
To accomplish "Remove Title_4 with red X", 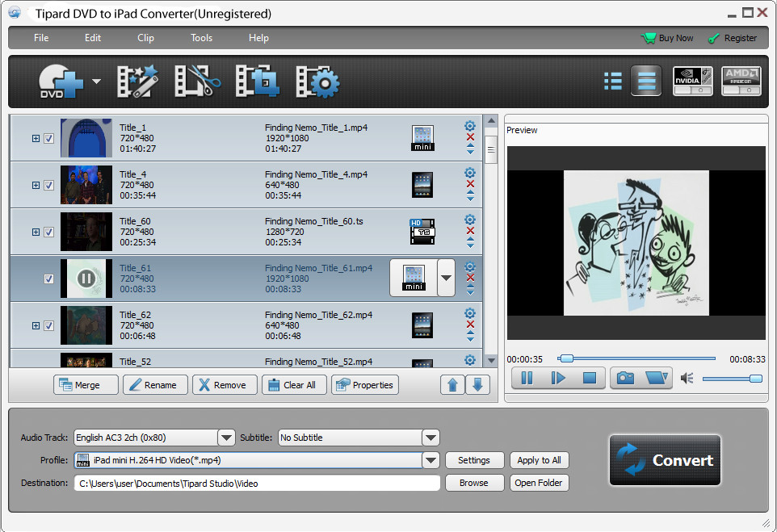I will (470, 184).
